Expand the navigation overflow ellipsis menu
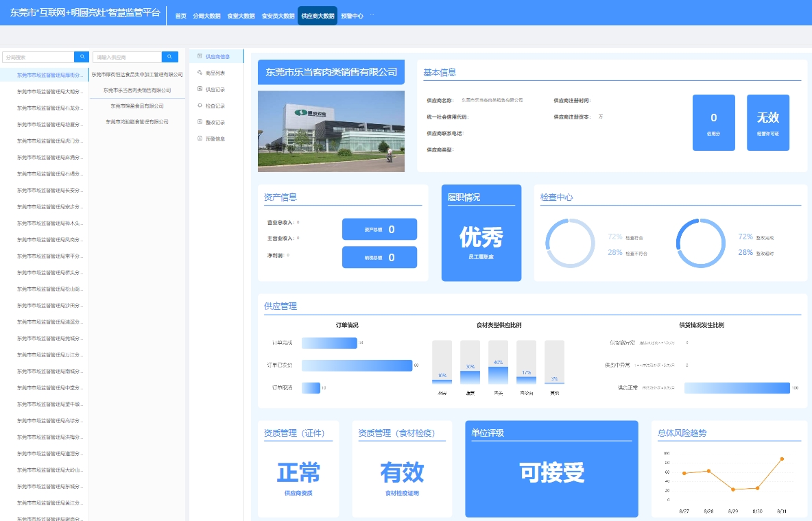Screen dimensions: 812x521 (372, 16)
